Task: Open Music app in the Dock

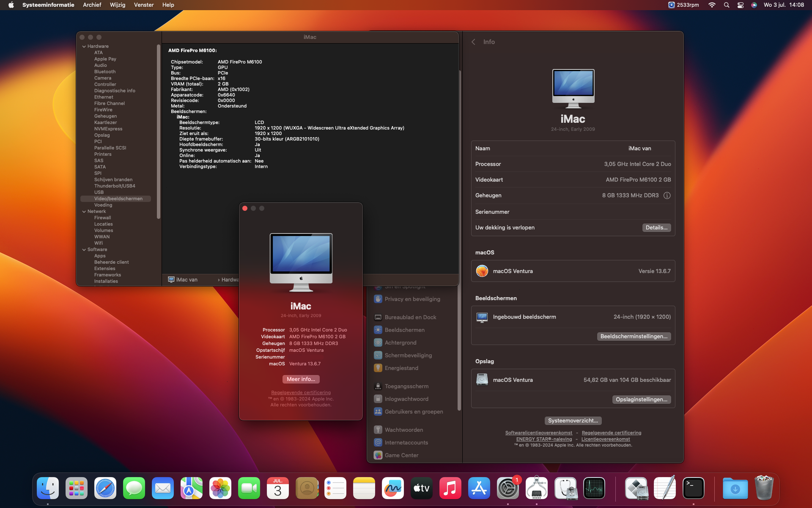Action: coord(450,488)
